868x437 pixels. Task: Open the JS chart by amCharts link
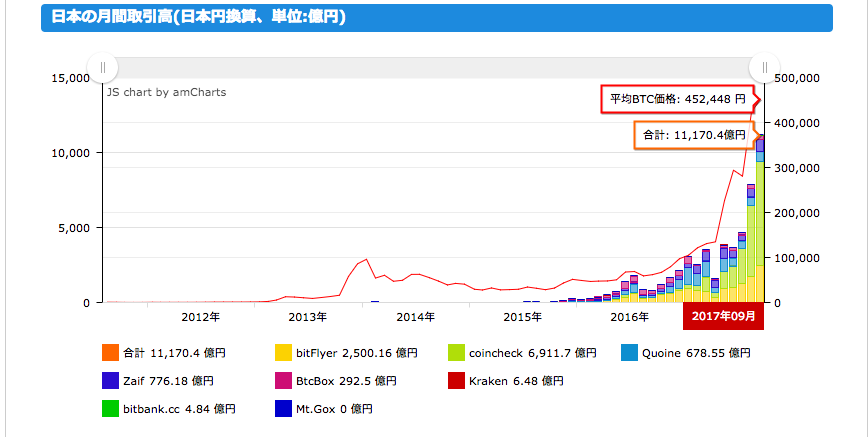coord(167,92)
